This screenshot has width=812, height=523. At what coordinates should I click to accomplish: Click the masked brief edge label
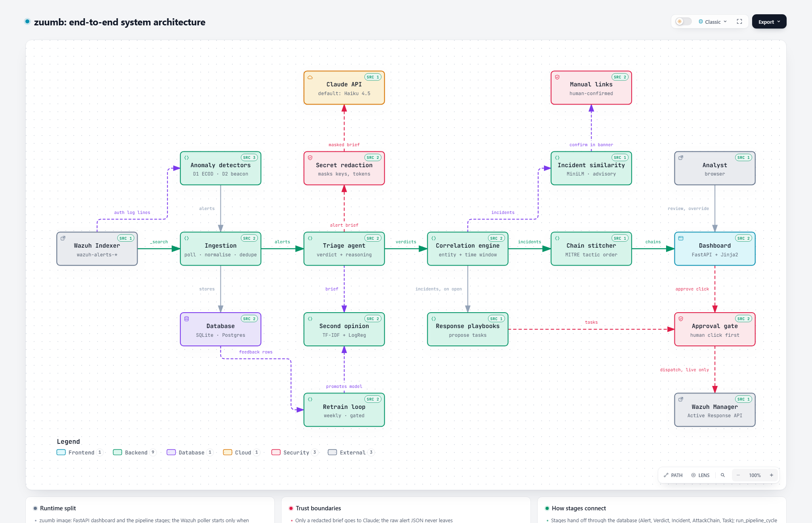(344, 145)
